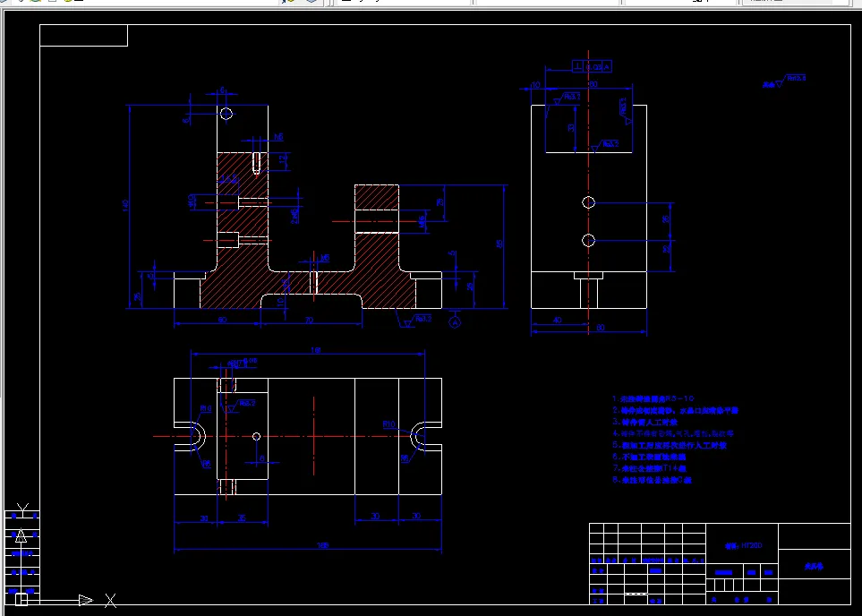862x616 pixels.
Task: Select the left R10 radius label in plan view
Action: 206,408
